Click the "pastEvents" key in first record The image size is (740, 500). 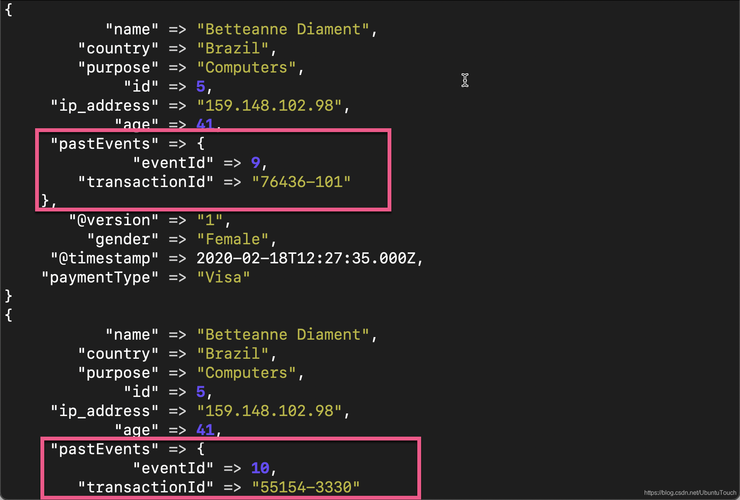click(101, 144)
